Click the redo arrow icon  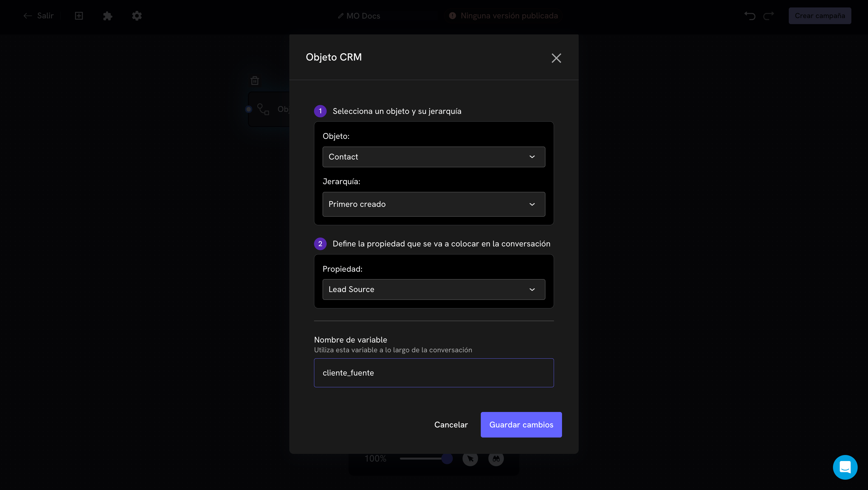click(x=769, y=15)
